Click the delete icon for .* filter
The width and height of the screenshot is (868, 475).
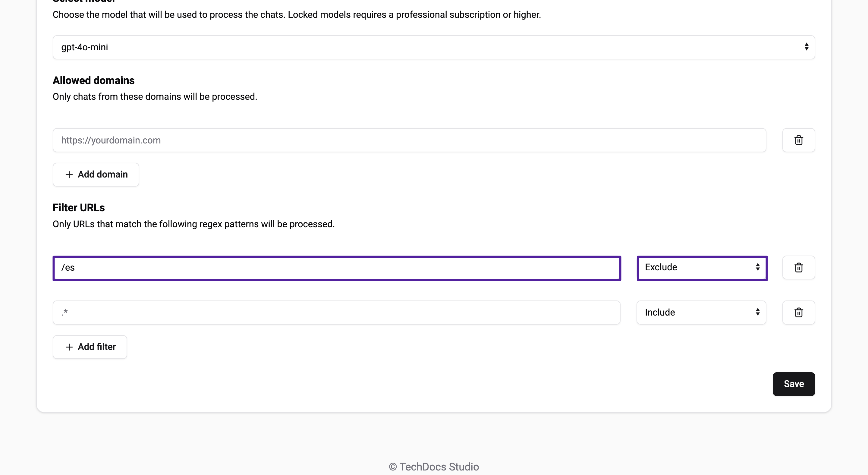pyautogui.click(x=798, y=312)
